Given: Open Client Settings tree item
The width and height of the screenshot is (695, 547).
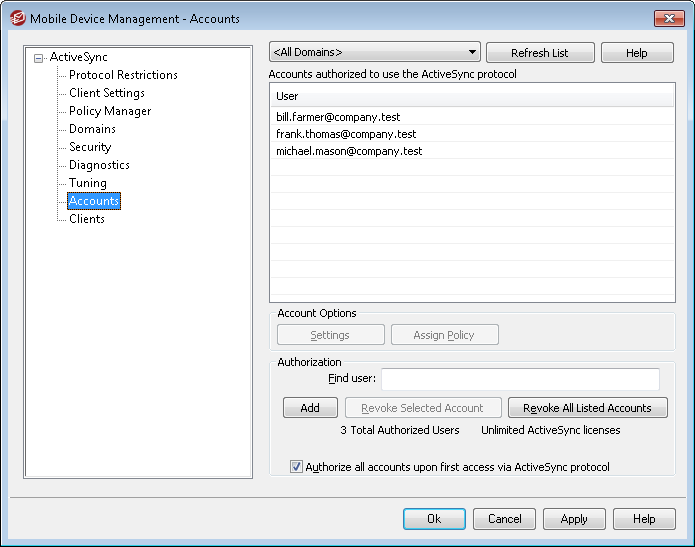Looking at the screenshot, I should (x=106, y=93).
